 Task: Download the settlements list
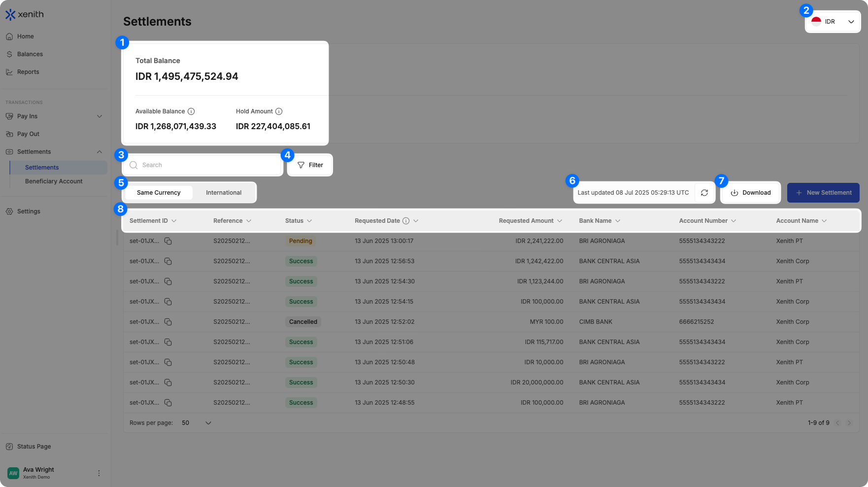pos(750,193)
